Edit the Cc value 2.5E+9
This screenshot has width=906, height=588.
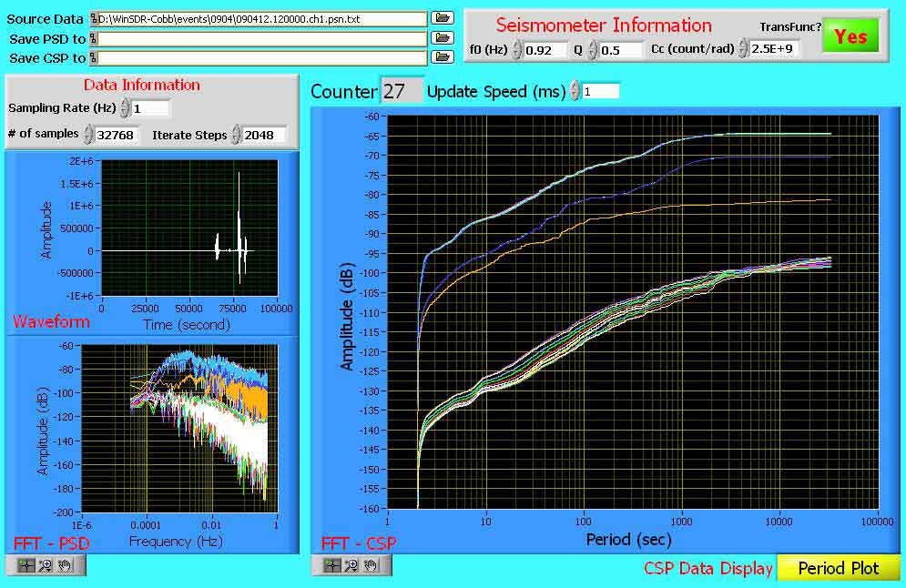774,49
